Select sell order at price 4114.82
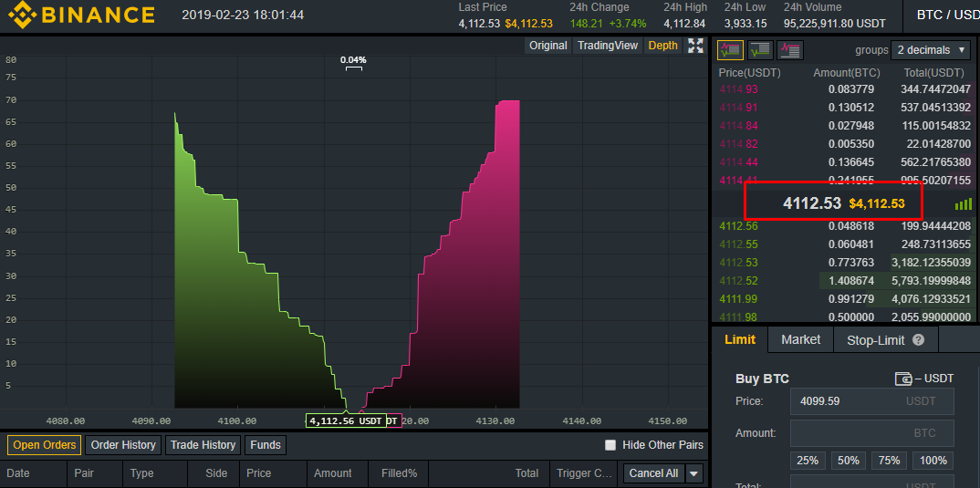The image size is (980, 488). [846, 144]
